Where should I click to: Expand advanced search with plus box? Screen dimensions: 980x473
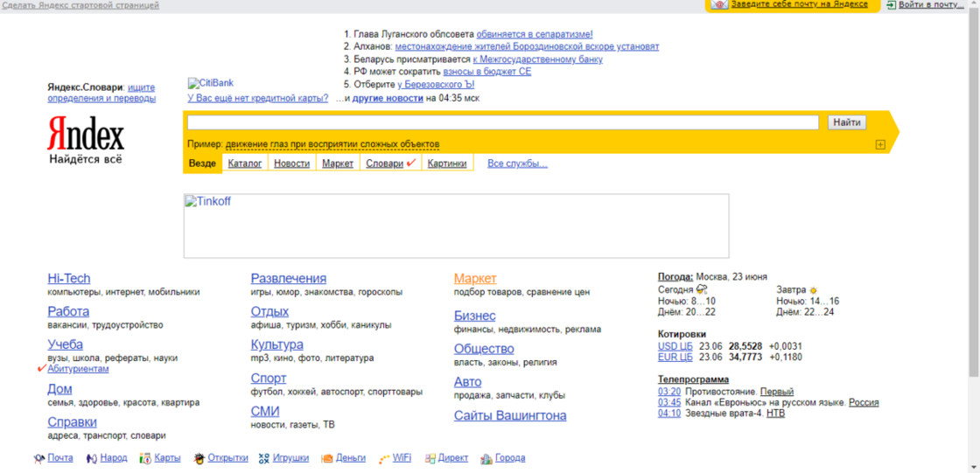pos(880,145)
